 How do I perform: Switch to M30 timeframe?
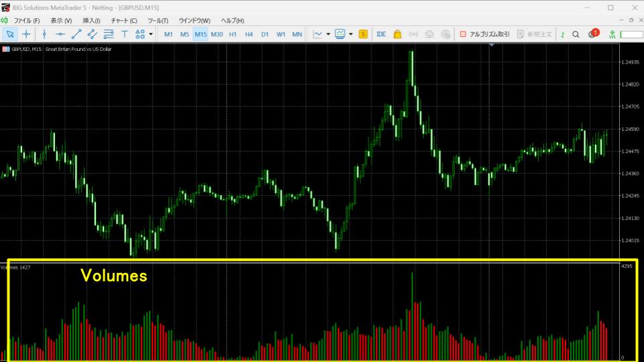(217, 34)
